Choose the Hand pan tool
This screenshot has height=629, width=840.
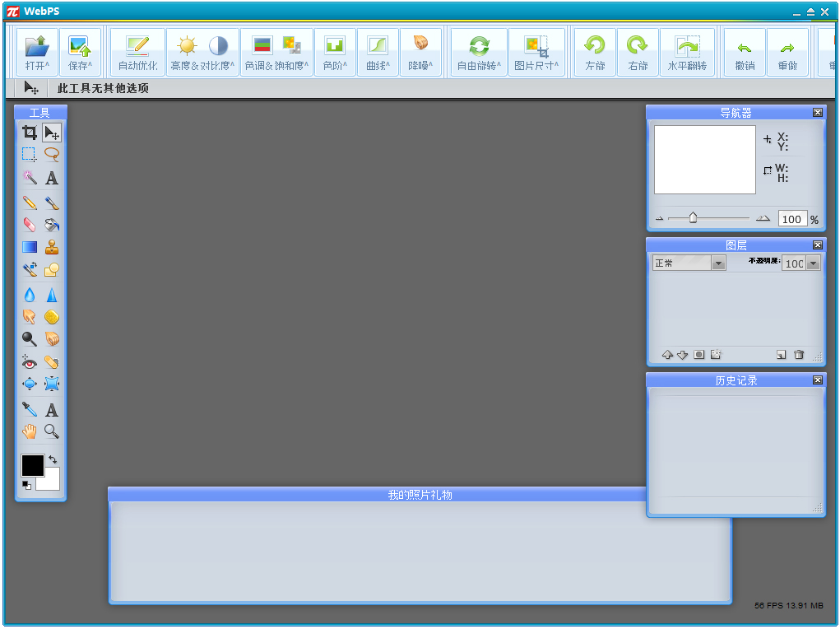[30, 431]
